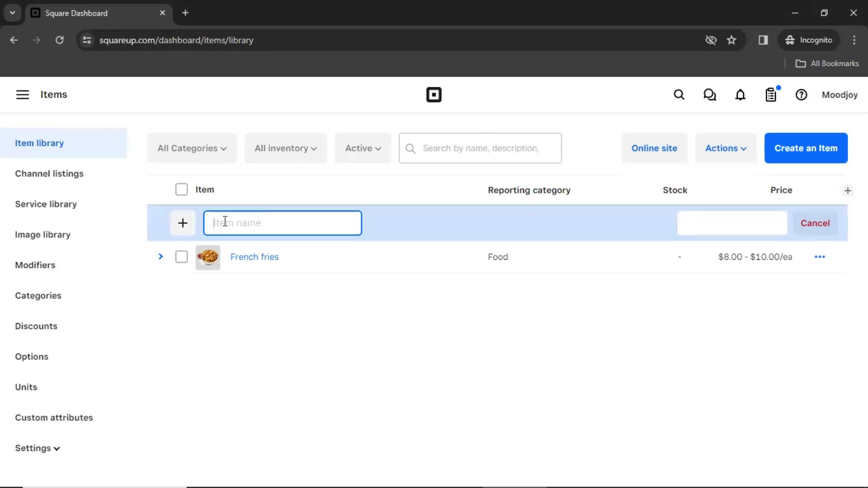Click the hamburger menu icon
Viewport: 868px width, 488px height.
(x=23, y=95)
